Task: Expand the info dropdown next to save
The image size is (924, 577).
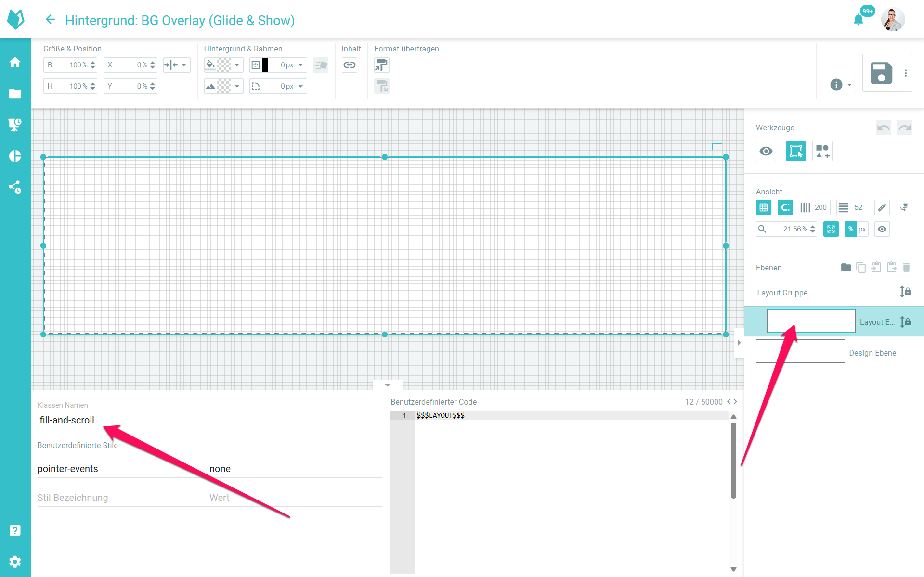Action: [842, 85]
